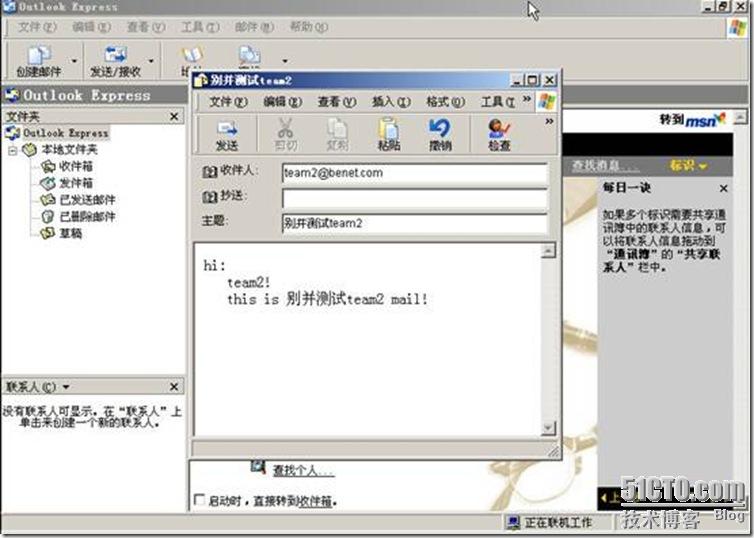Expand compose menu bar overflow chevron

(527, 99)
